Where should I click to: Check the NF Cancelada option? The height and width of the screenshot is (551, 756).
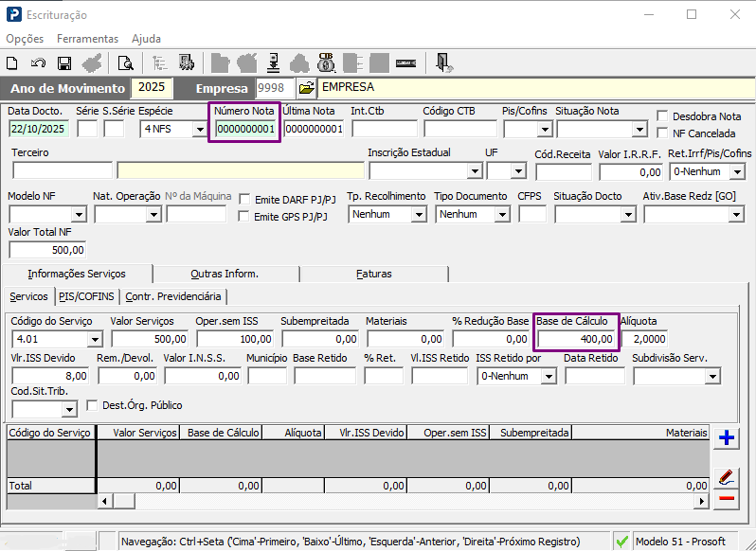tap(663, 133)
